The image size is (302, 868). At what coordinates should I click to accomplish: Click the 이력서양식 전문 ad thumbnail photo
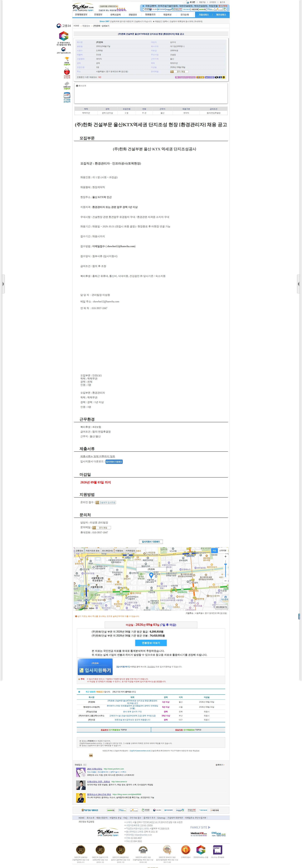[x=81, y=785]
